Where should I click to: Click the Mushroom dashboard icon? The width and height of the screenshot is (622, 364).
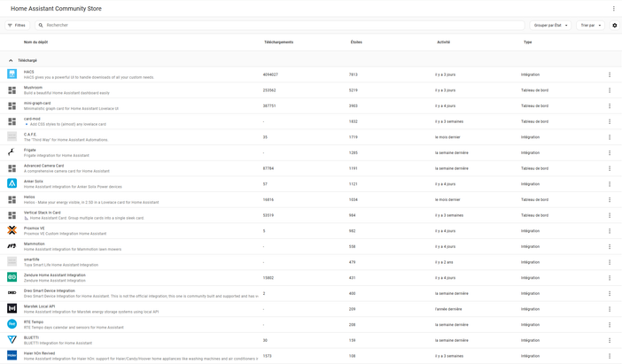[x=12, y=90]
